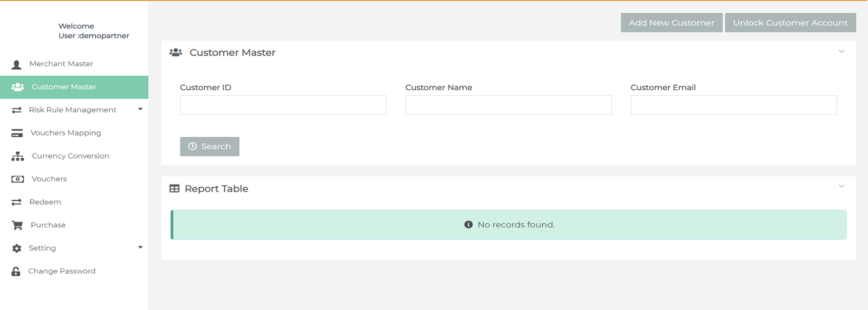The width and height of the screenshot is (868, 310).
Task: Click the Redeem exchange arrows icon
Action: click(x=16, y=202)
